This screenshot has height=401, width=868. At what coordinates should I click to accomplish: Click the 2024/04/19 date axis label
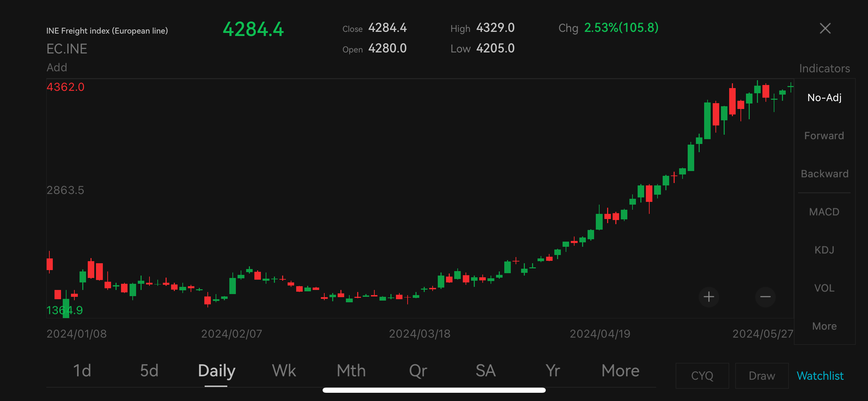pos(600,334)
